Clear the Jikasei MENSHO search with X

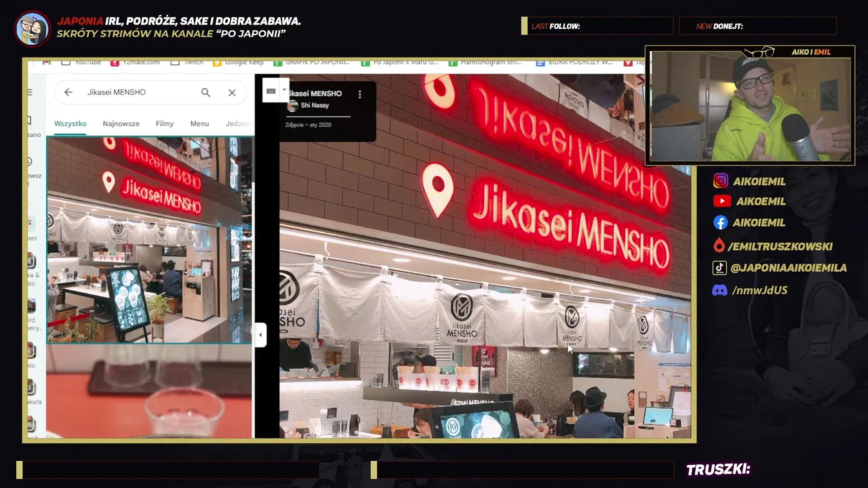point(232,92)
